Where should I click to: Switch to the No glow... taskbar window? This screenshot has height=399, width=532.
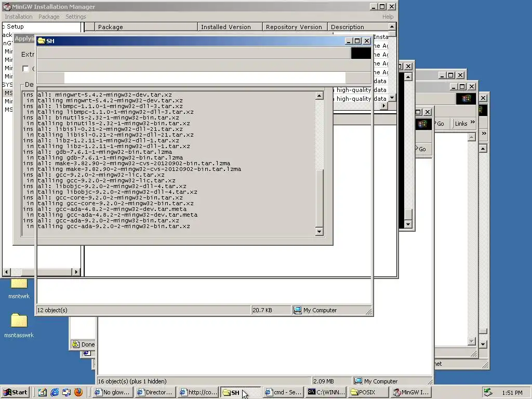tap(112, 392)
